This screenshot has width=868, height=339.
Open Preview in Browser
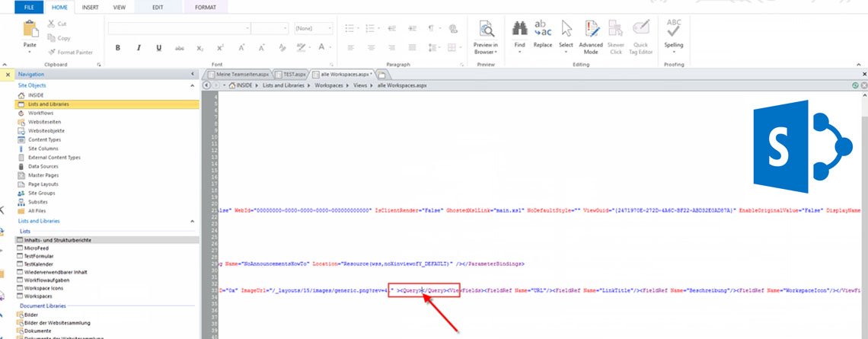pos(486,37)
